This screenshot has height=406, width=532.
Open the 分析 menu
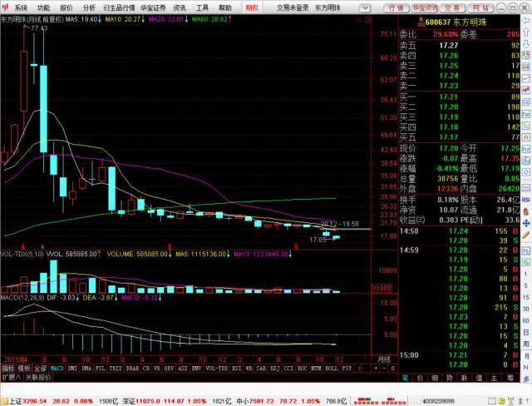tap(89, 7)
